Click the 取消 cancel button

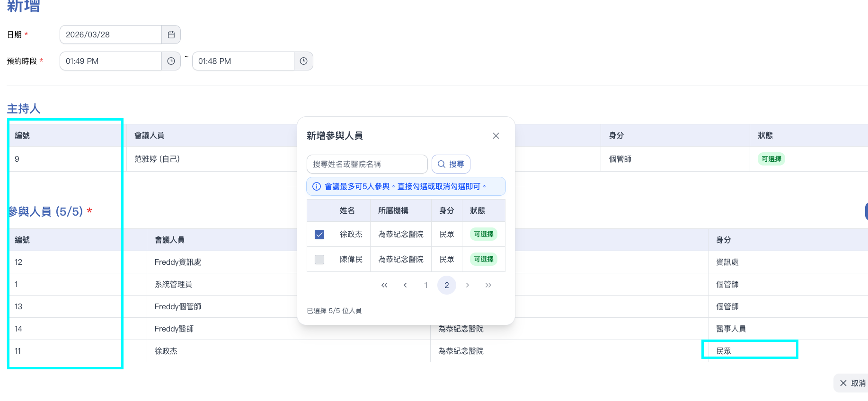pyautogui.click(x=852, y=383)
